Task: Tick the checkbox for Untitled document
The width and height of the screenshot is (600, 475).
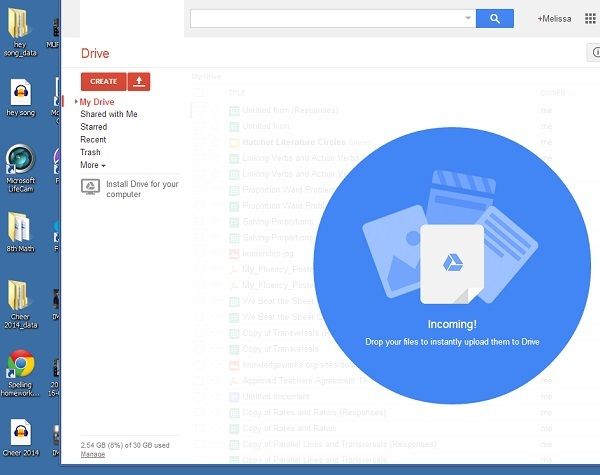Action: (x=199, y=397)
